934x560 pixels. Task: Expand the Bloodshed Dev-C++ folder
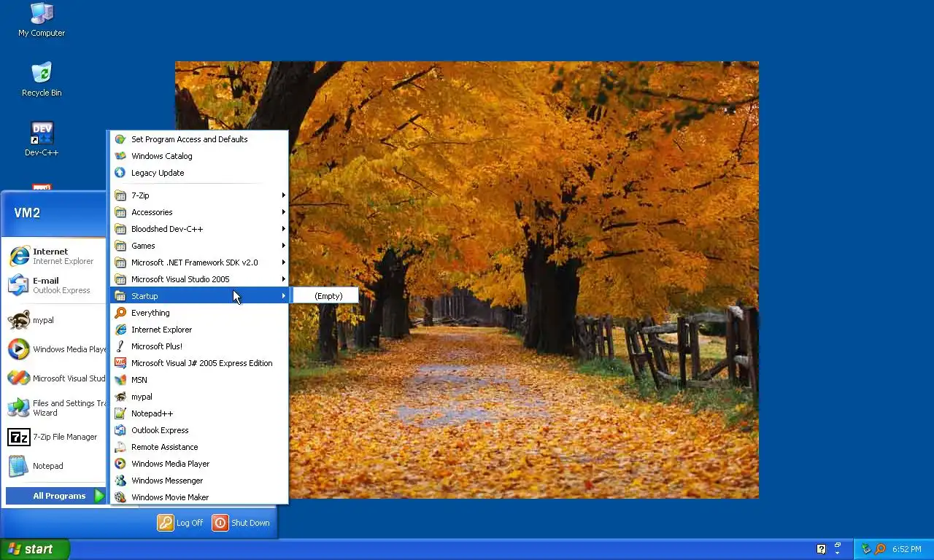(x=198, y=229)
